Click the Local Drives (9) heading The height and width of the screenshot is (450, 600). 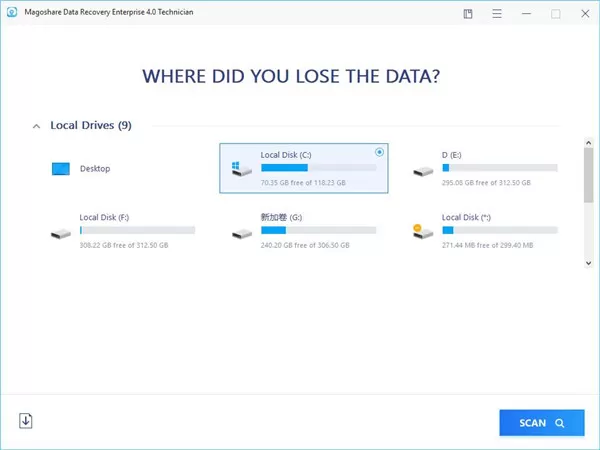point(91,125)
